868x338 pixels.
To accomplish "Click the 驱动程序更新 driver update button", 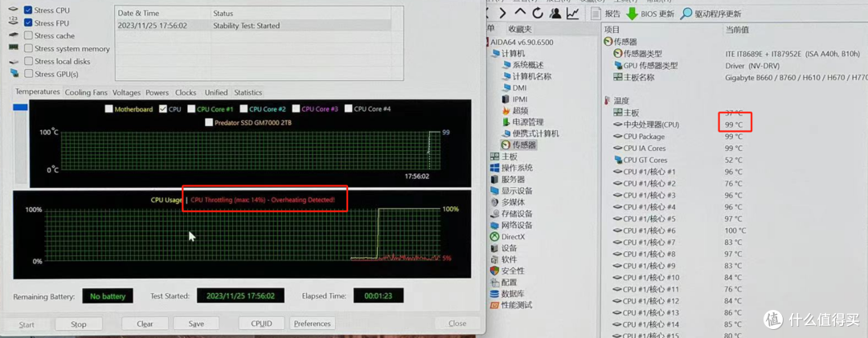I will coord(710,14).
